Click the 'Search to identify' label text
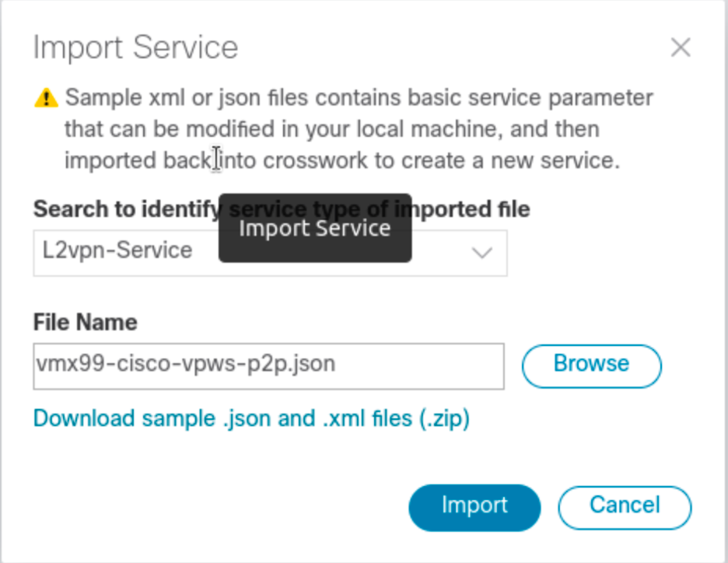This screenshot has height=563, width=728. (124, 209)
